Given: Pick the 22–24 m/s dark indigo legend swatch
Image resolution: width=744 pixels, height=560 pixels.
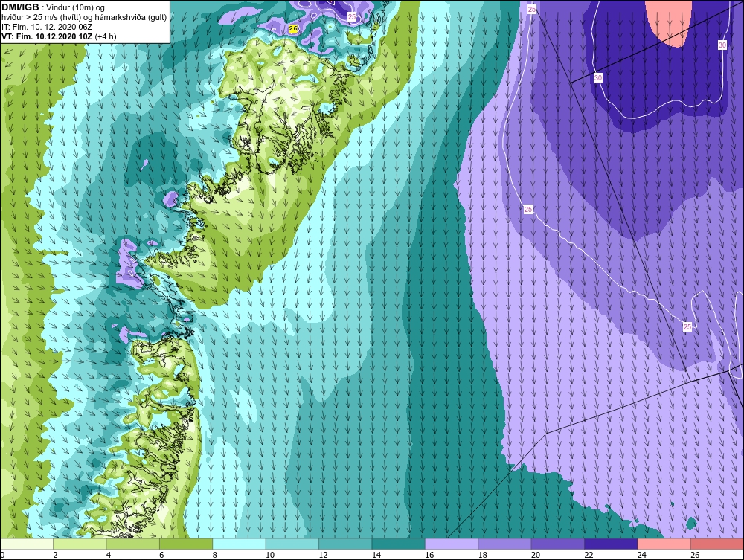Looking at the screenshot, I should (611, 544).
